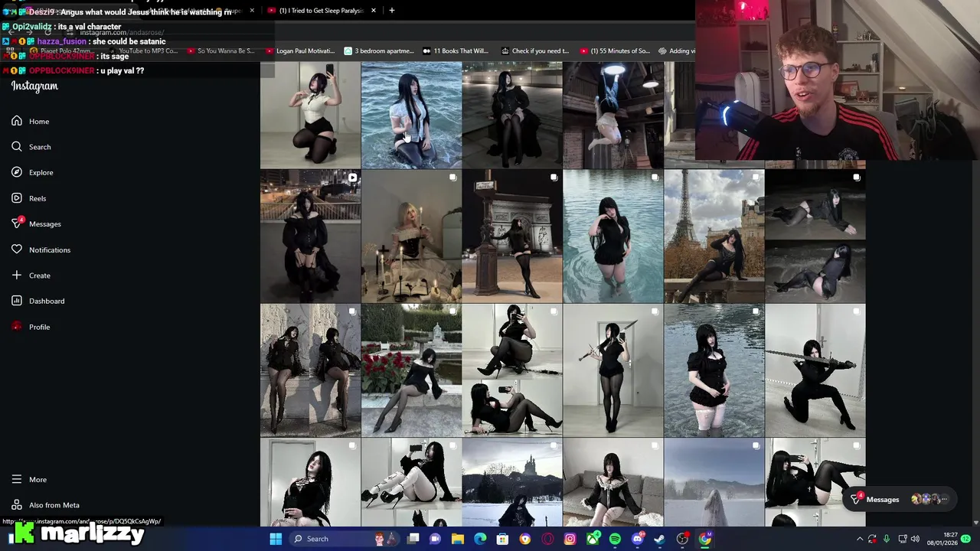
Task: Open Messages in the left sidebar
Action: point(36,223)
